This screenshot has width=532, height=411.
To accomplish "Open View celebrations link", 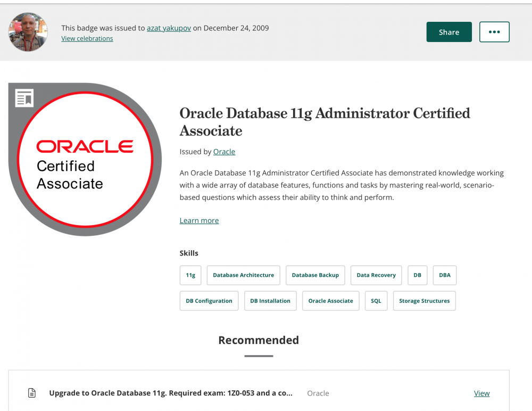I will click(x=87, y=38).
